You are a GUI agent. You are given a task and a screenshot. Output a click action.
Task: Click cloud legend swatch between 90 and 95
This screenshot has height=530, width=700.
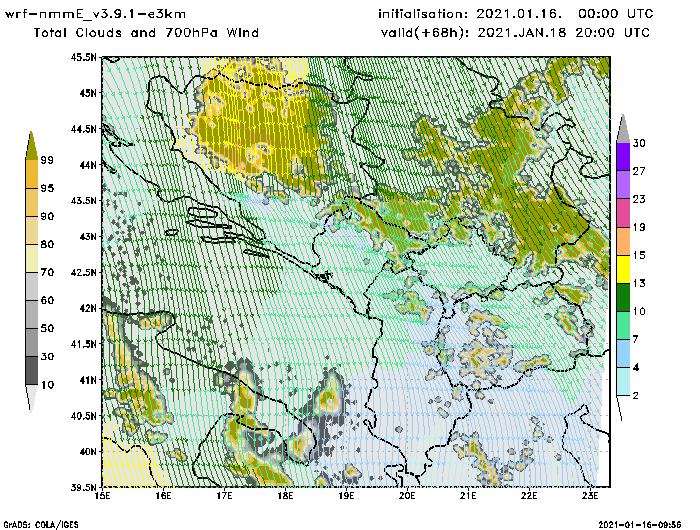coord(32,202)
